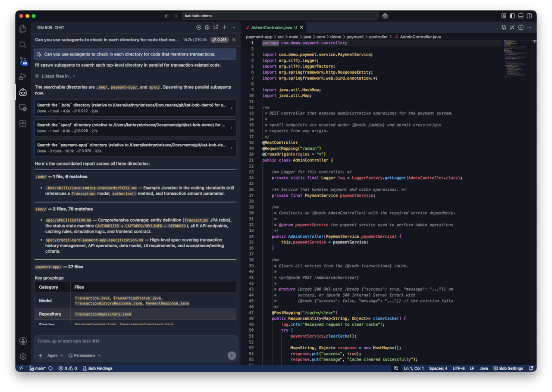Click the main* branch in status bar
The image size is (552, 392).
pyautogui.click(x=38, y=368)
